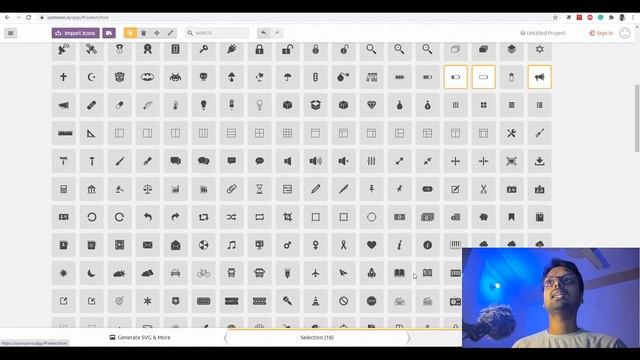Viewport: 640px width, 360px height.
Task: Select the layers stack icon
Action: 511,49
